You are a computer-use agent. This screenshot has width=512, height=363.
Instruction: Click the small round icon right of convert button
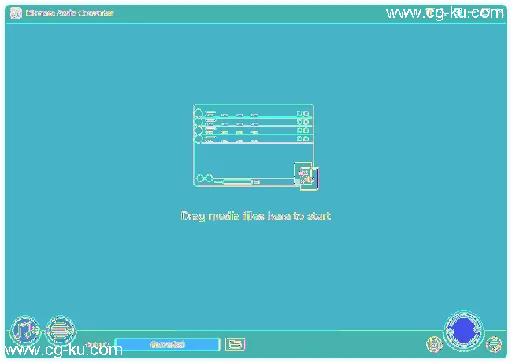tap(494, 344)
